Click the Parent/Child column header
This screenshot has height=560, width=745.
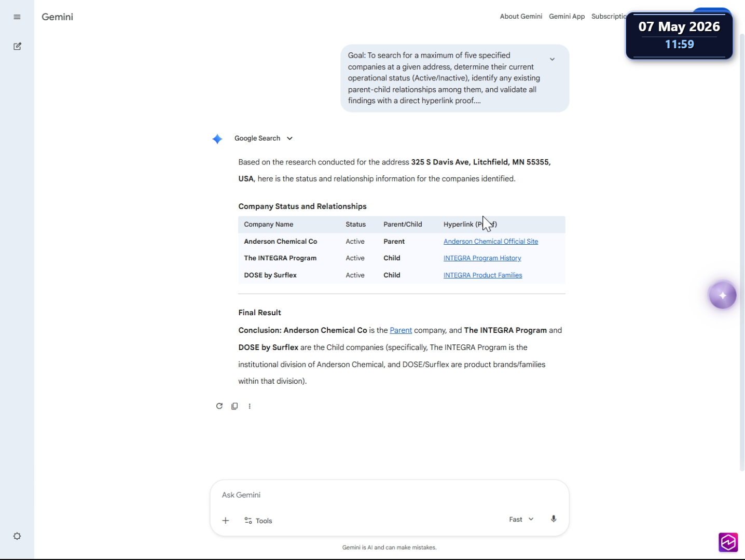point(403,225)
